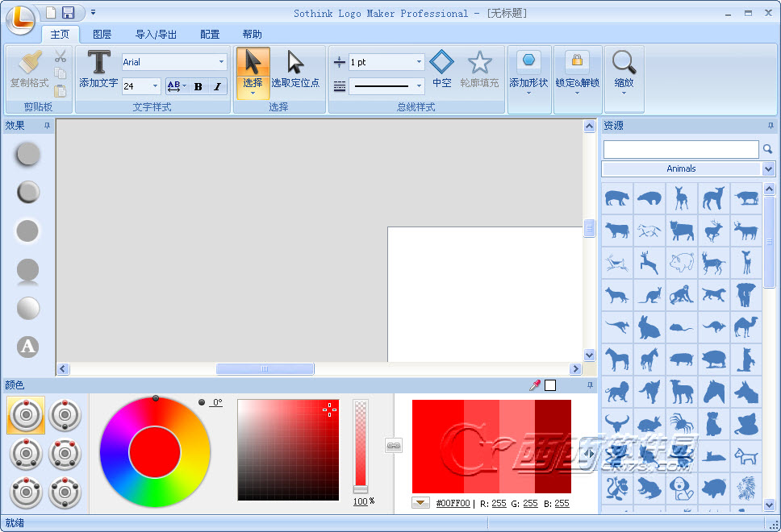Click the 添加形状 add shape button
Image resolution: width=781 pixels, height=532 pixels.
point(529,73)
